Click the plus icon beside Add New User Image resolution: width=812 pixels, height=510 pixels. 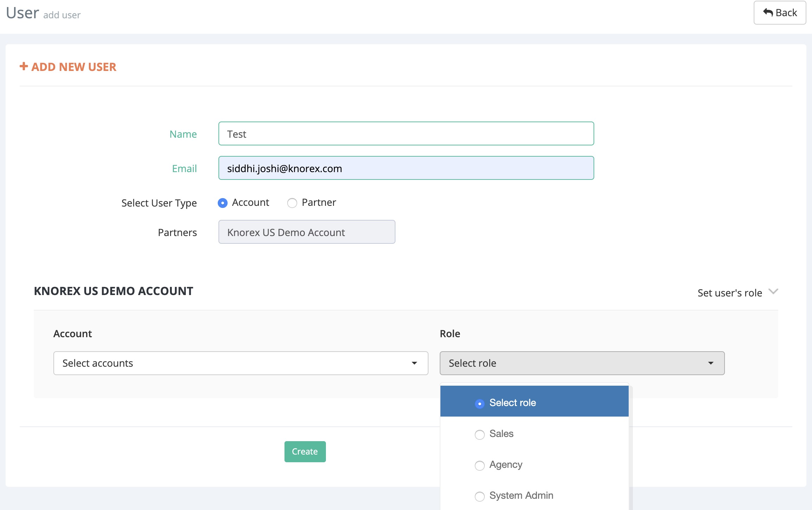tap(24, 66)
